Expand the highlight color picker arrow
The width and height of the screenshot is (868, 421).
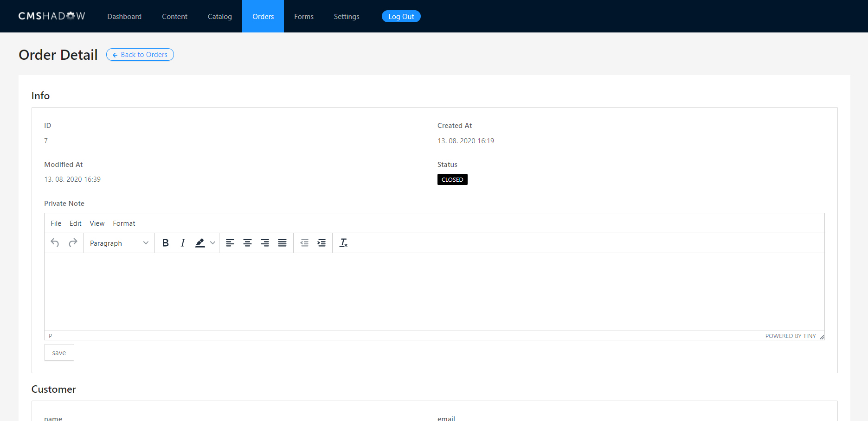(212, 243)
